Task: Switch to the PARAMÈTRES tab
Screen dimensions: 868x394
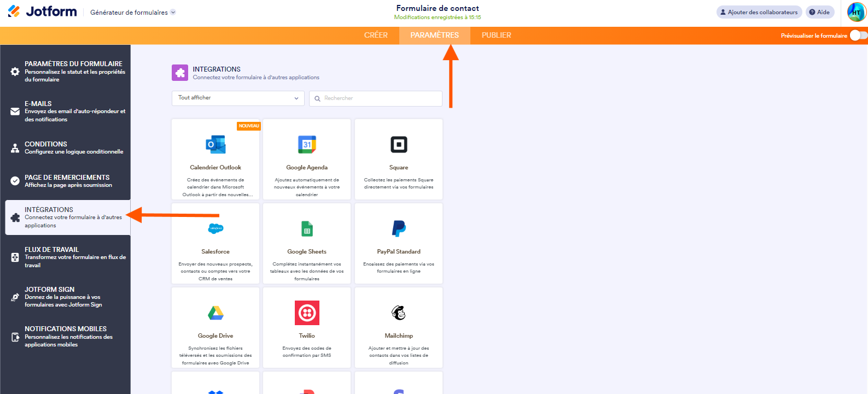Action: point(435,36)
